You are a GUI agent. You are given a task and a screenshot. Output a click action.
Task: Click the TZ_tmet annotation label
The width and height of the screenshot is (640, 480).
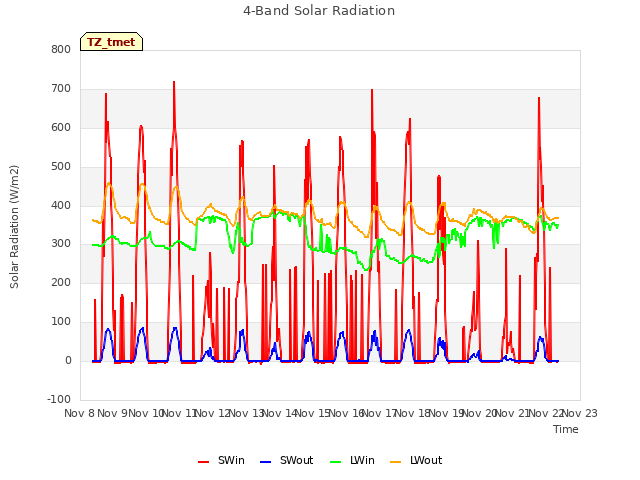(111, 42)
